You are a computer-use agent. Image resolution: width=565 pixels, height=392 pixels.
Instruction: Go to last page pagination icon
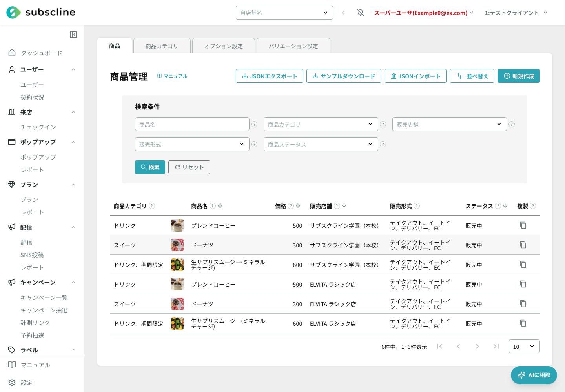[x=496, y=346]
